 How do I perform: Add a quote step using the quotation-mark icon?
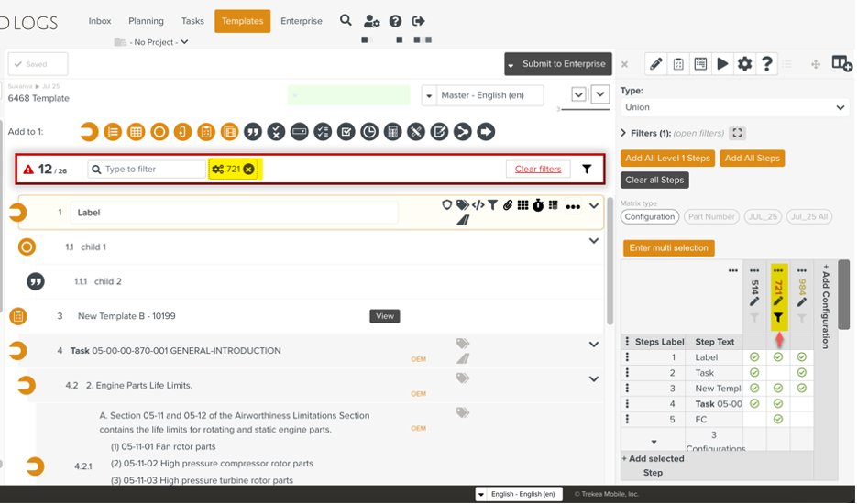pos(252,132)
